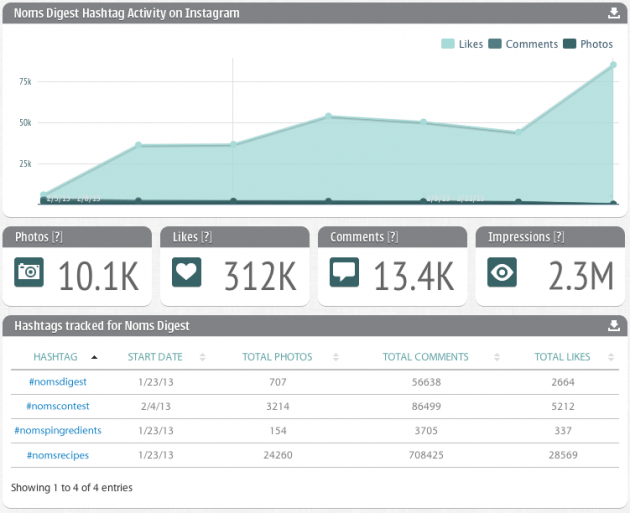Click the camera icon in Photos card
Screen dimensions: 630x513
[29, 272]
